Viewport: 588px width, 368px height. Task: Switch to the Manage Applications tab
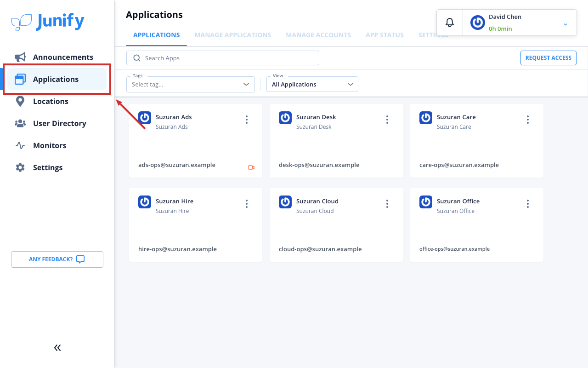[x=233, y=35]
